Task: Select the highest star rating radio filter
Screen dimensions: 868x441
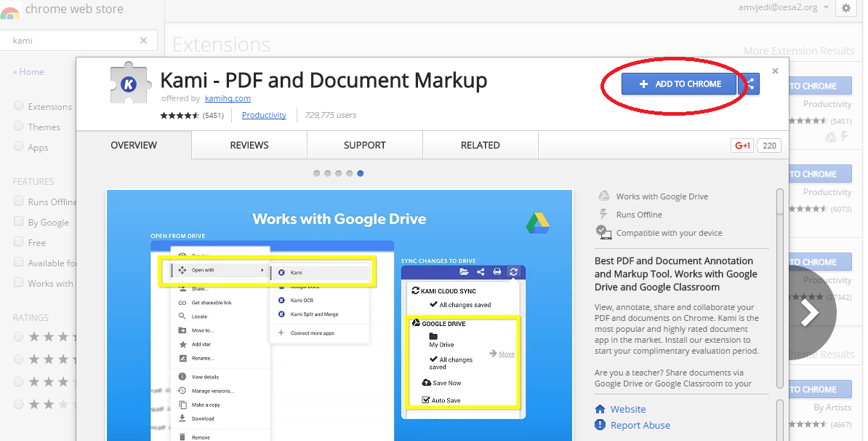Action: [x=18, y=337]
